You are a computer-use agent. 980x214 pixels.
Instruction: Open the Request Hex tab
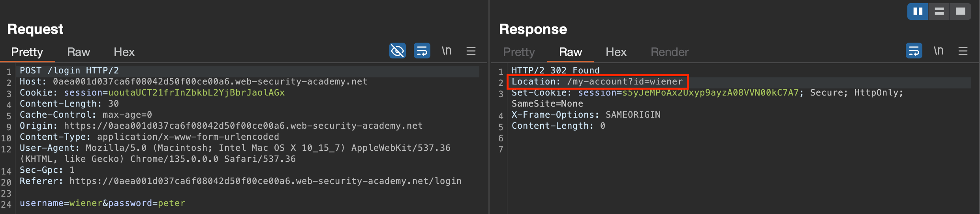[x=124, y=52]
